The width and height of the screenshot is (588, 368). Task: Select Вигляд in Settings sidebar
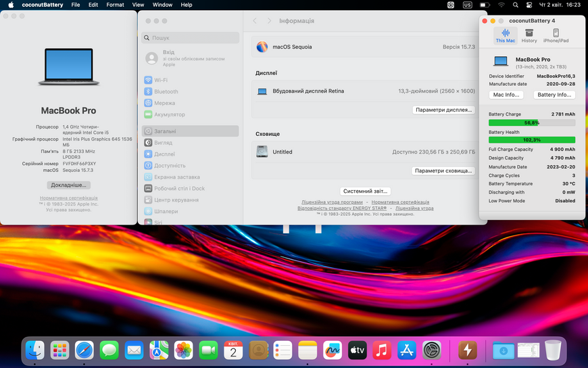[x=191, y=143]
